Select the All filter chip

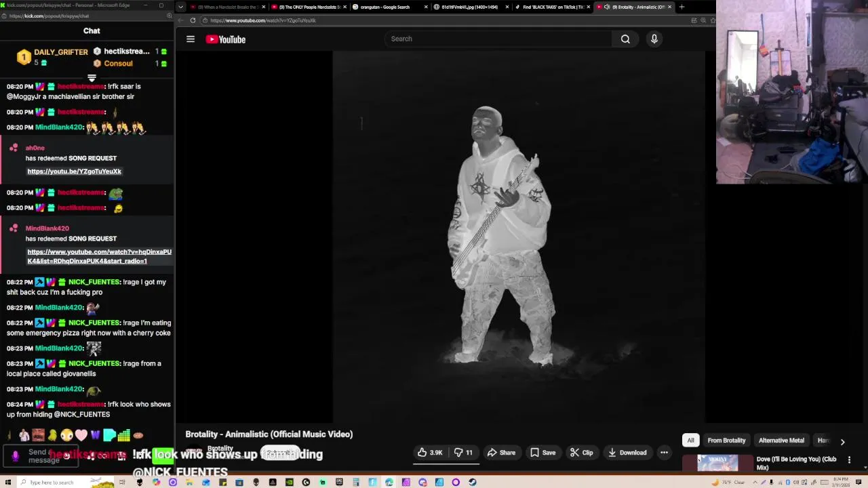[x=690, y=441]
